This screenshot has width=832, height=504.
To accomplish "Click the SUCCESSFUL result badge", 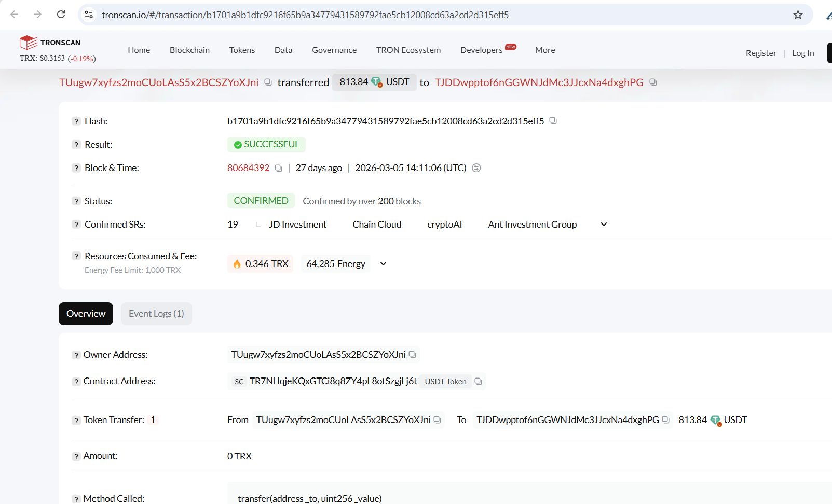I will [x=266, y=145].
